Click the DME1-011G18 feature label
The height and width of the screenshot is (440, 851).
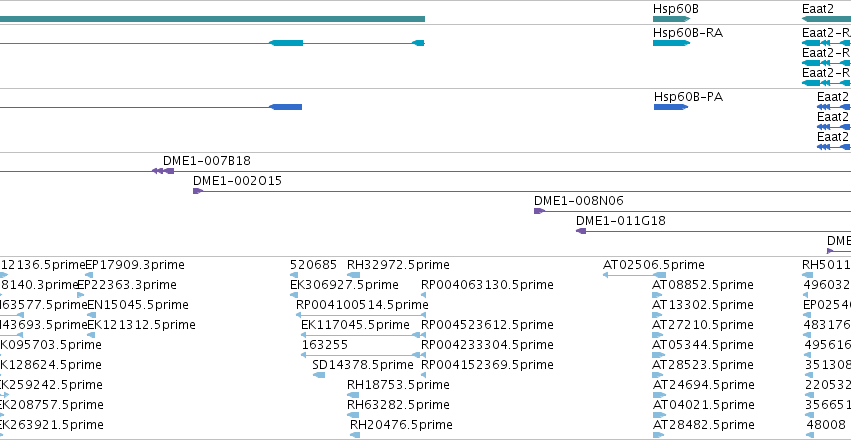[x=621, y=221]
